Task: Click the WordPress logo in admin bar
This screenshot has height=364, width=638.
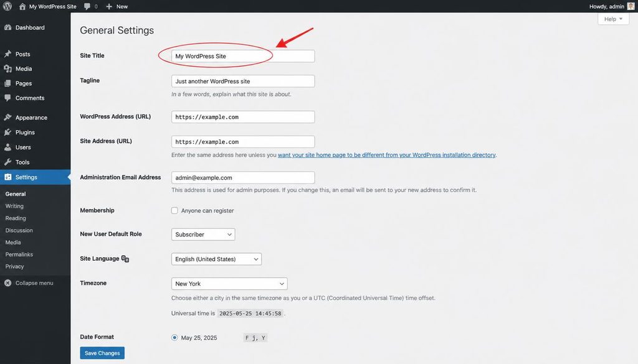Action: [x=7, y=6]
